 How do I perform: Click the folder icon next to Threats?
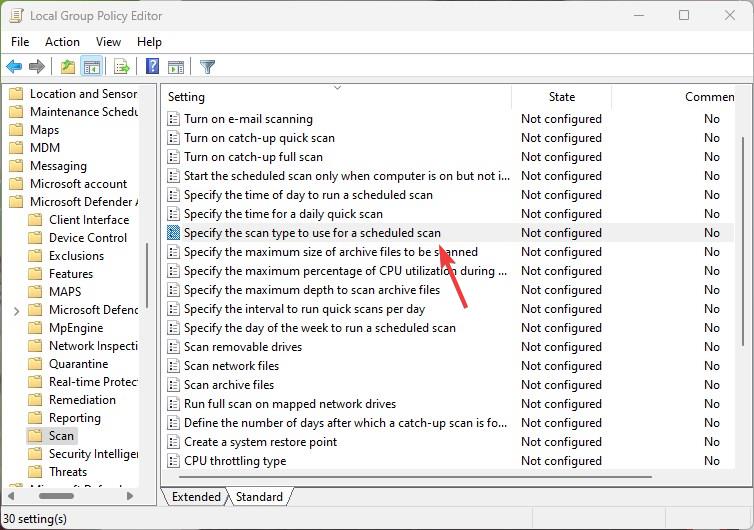point(35,471)
